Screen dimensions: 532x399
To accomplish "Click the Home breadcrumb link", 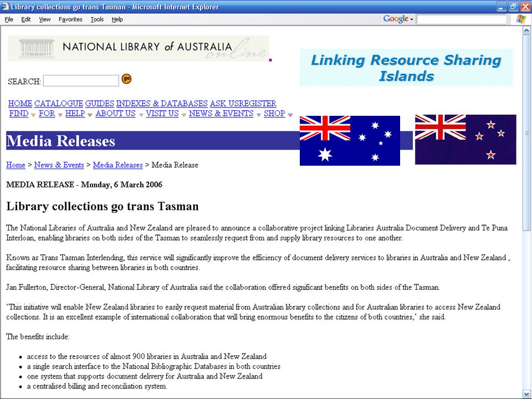I will click(x=16, y=165).
